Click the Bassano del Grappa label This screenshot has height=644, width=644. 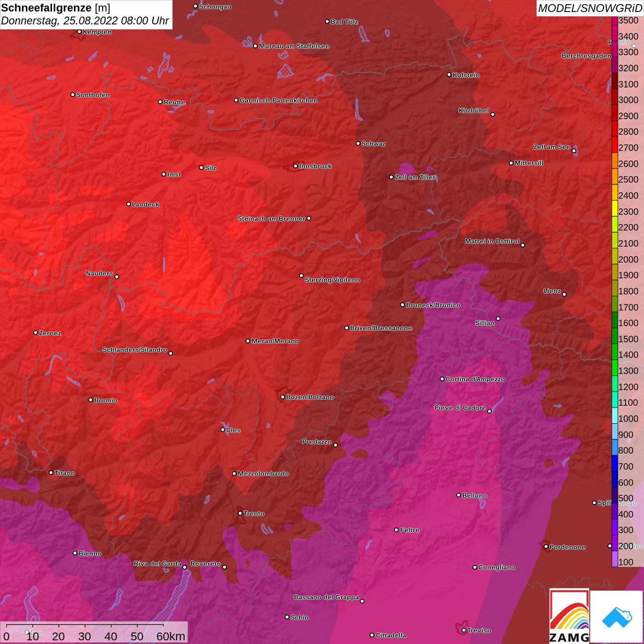[326, 597]
